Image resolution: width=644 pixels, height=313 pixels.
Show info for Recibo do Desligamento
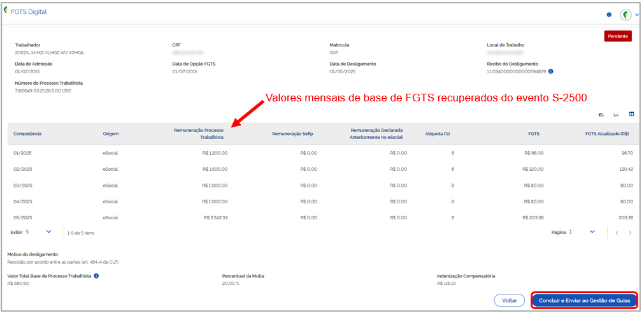551,71
